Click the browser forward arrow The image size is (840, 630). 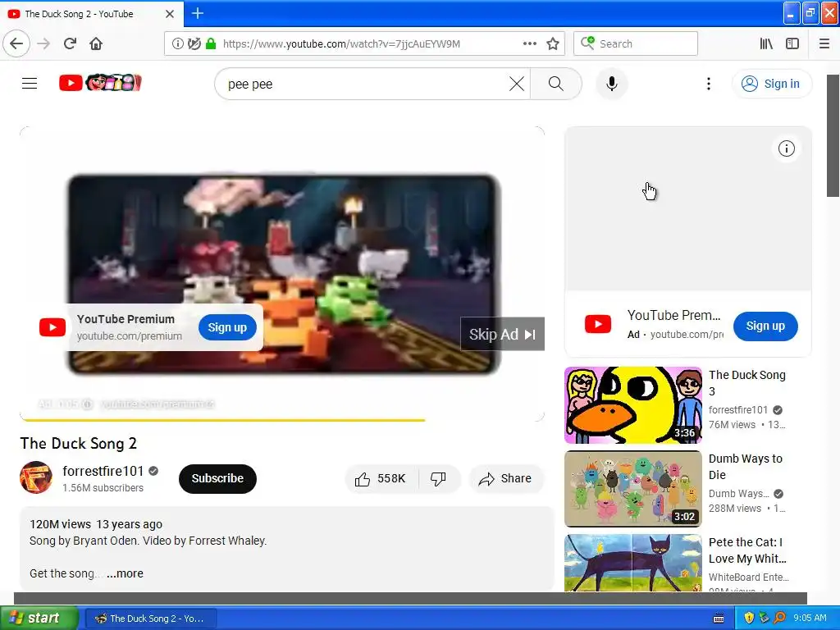[x=43, y=43]
